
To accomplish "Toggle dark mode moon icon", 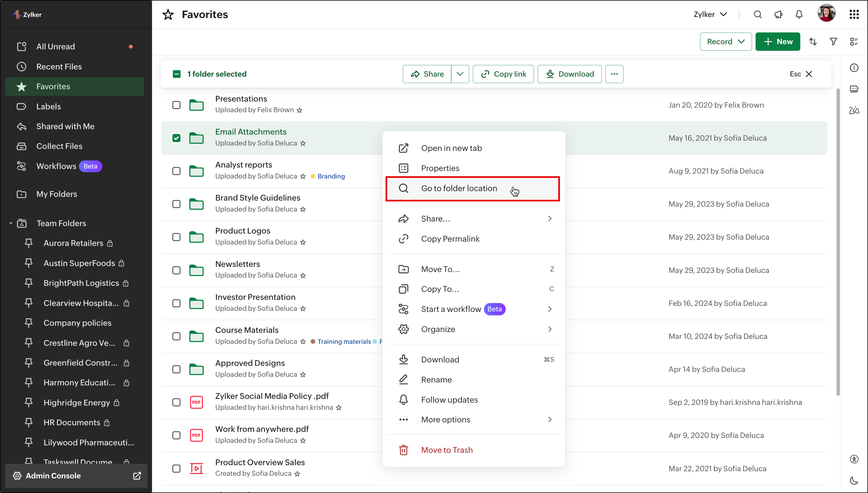I will tap(854, 480).
